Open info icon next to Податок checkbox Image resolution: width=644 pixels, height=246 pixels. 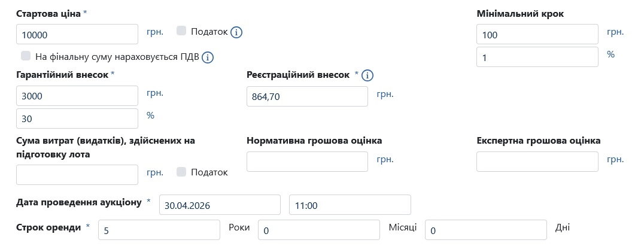pos(236,32)
